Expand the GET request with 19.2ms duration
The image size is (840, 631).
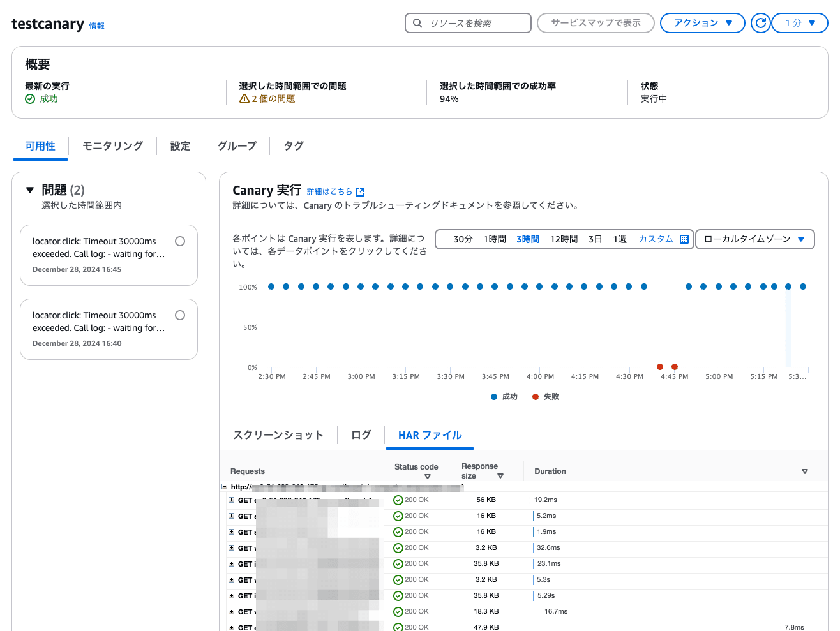[x=231, y=500]
